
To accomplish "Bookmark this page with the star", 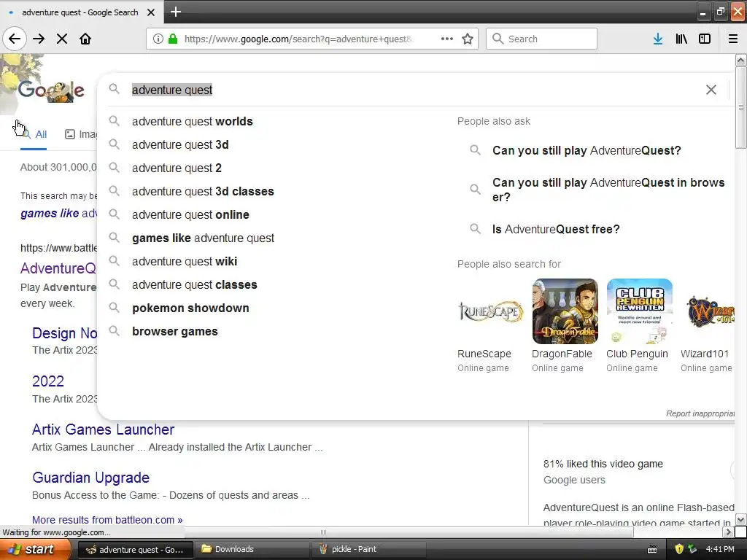I will pos(468,39).
